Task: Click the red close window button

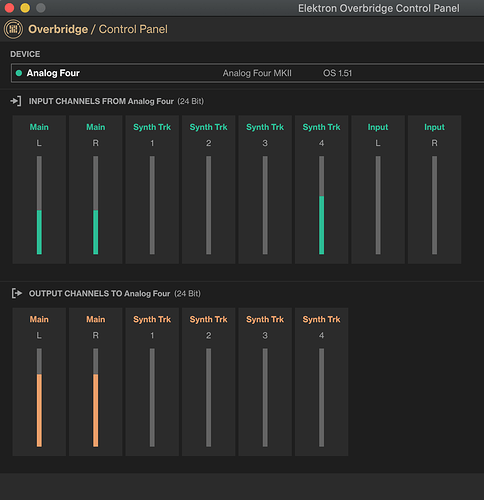Action: 9,8
